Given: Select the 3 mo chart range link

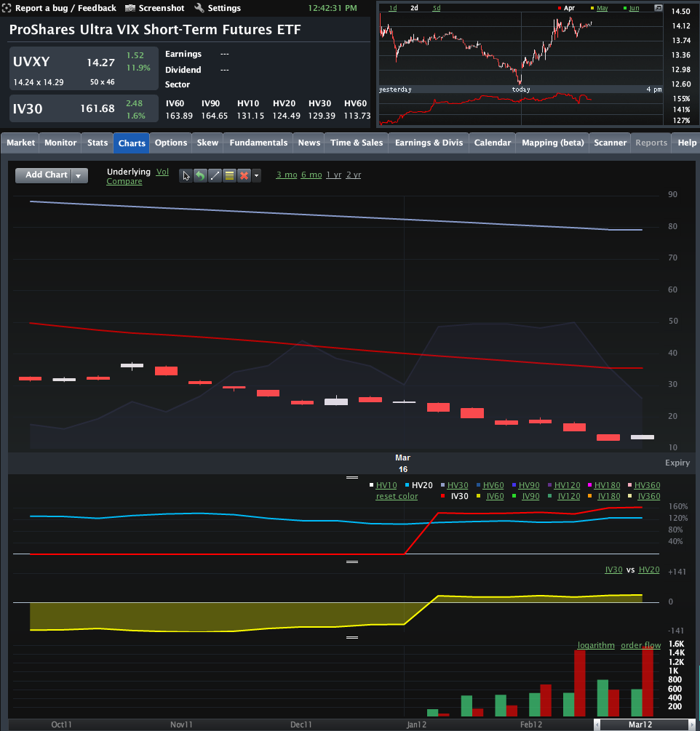Looking at the screenshot, I should coord(287,175).
